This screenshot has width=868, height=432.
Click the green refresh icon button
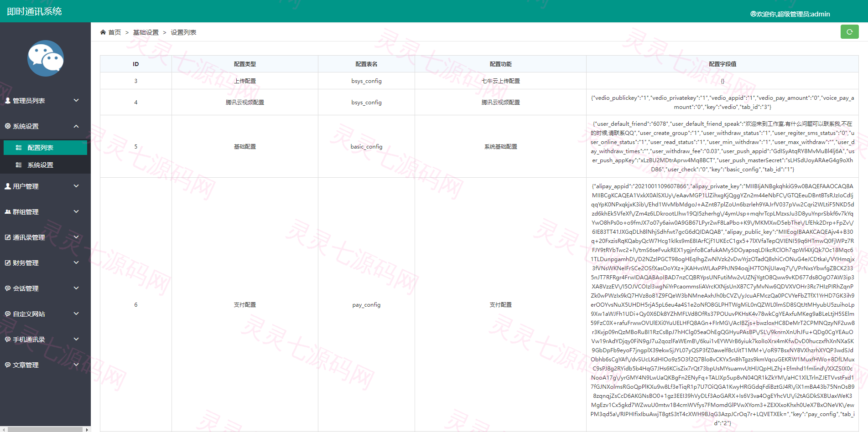(849, 32)
